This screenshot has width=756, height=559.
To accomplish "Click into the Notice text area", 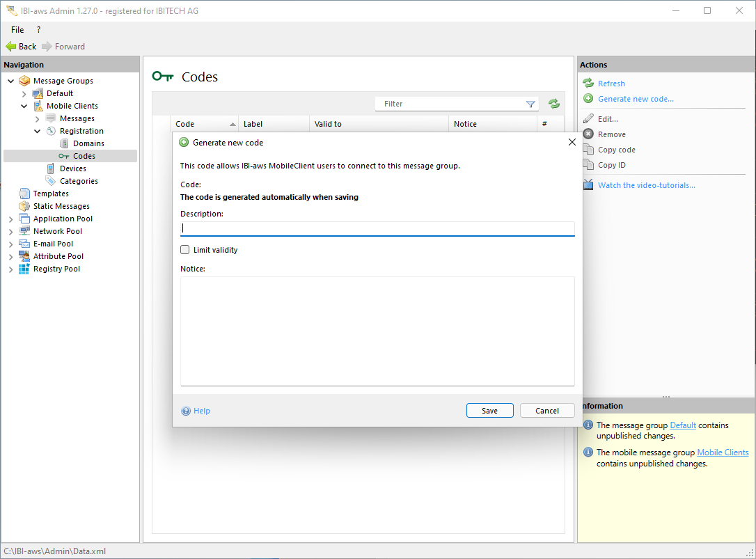I will (x=377, y=331).
